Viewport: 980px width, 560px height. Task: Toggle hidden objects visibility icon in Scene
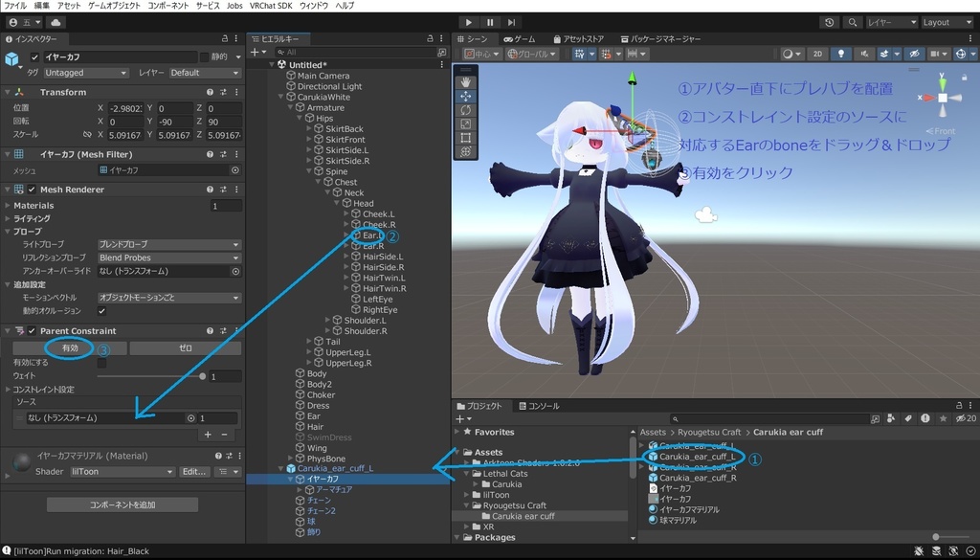[x=914, y=54]
